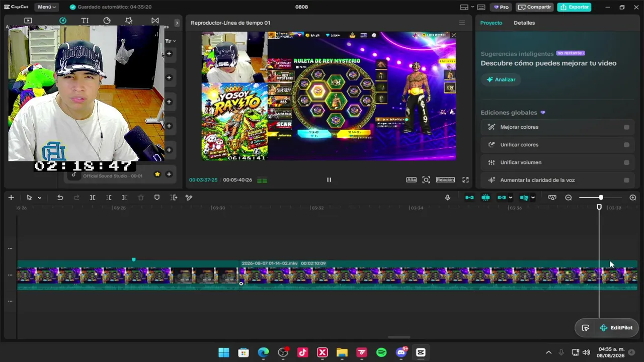This screenshot has height=362, width=644.
Task: Click the timeline zoom slider handle
Action: coord(601,198)
